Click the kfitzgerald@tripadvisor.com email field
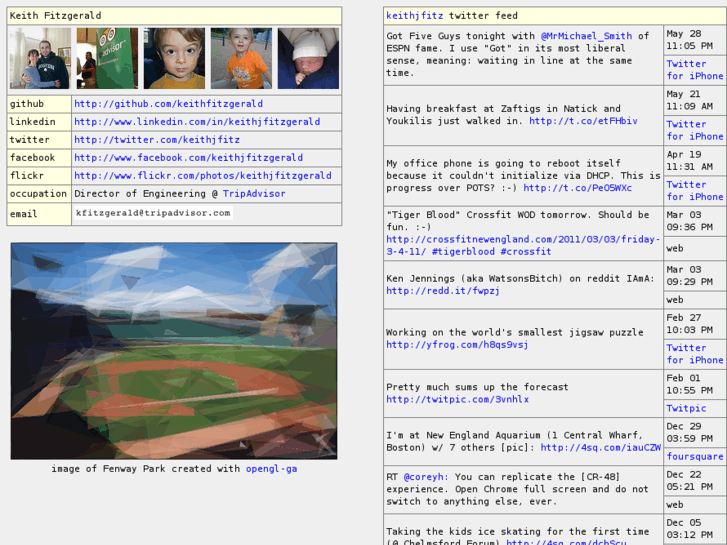727x545 pixels. pos(153,213)
